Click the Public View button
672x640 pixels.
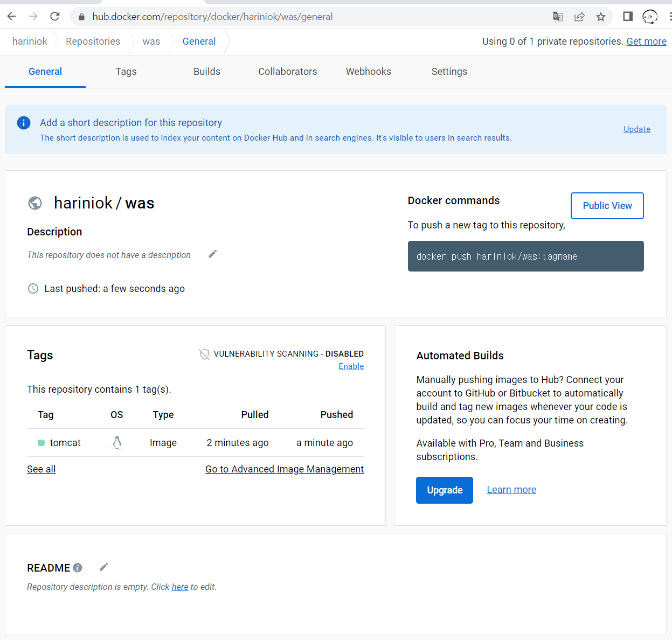coord(607,206)
